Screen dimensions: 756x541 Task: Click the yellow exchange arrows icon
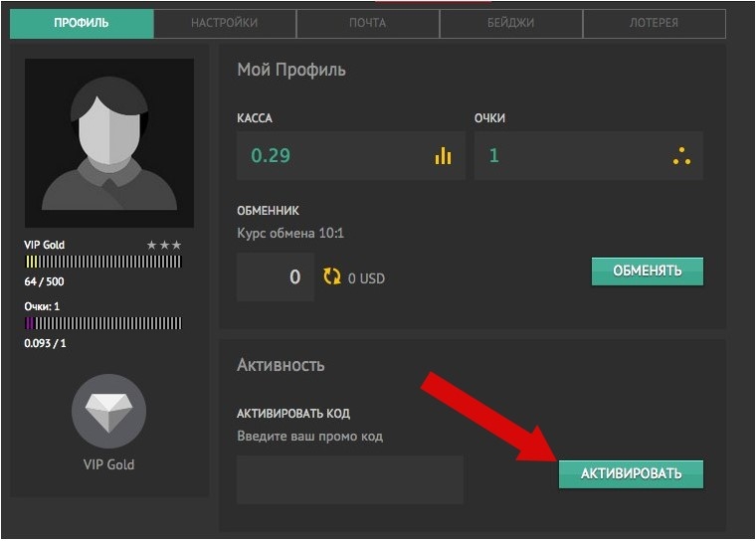point(332,277)
